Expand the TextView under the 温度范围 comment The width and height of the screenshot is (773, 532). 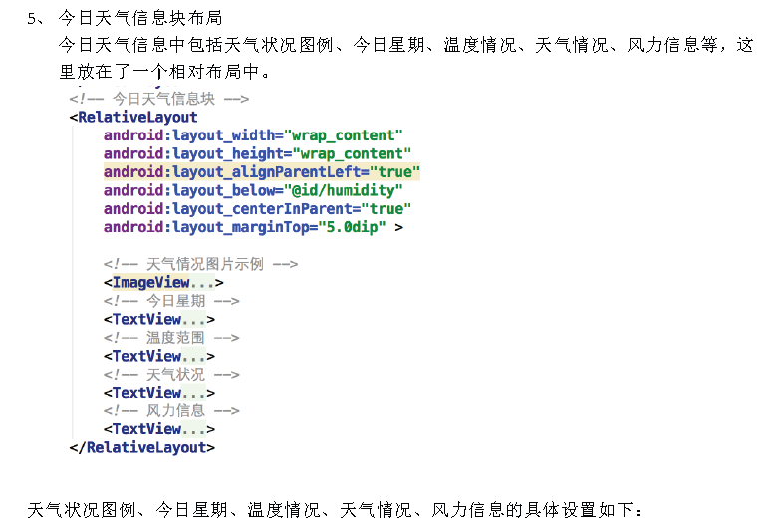pos(193,356)
